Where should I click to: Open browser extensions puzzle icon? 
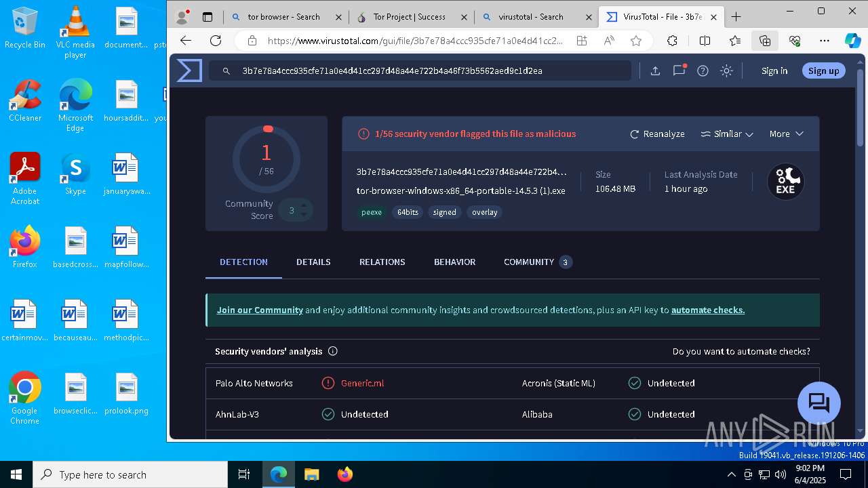pyautogui.click(x=672, y=41)
